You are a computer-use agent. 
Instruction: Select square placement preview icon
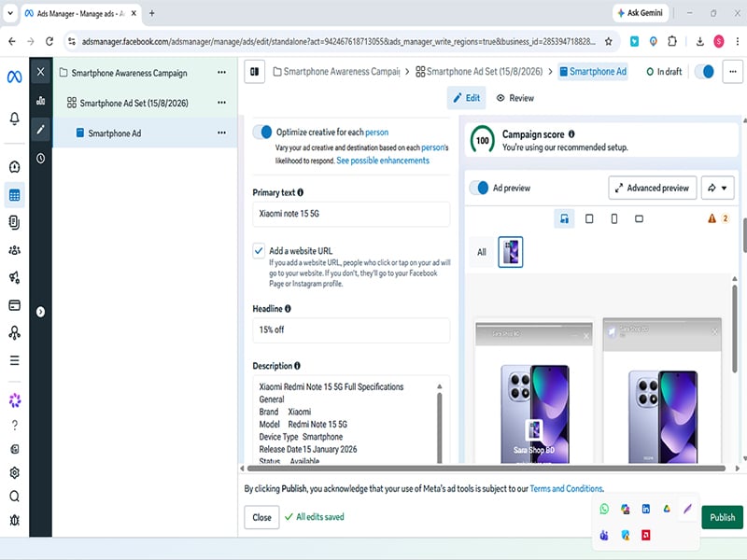589,218
